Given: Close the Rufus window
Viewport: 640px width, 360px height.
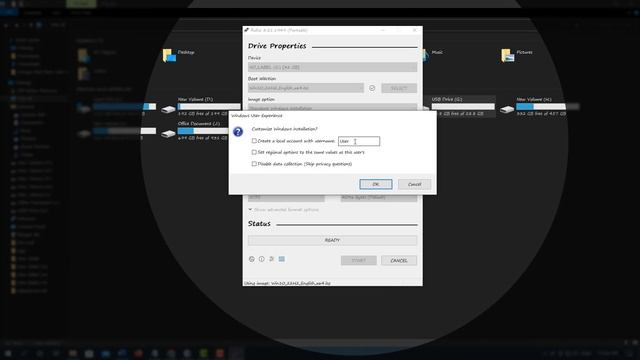Looking at the screenshot, I should tap(415, 30).
